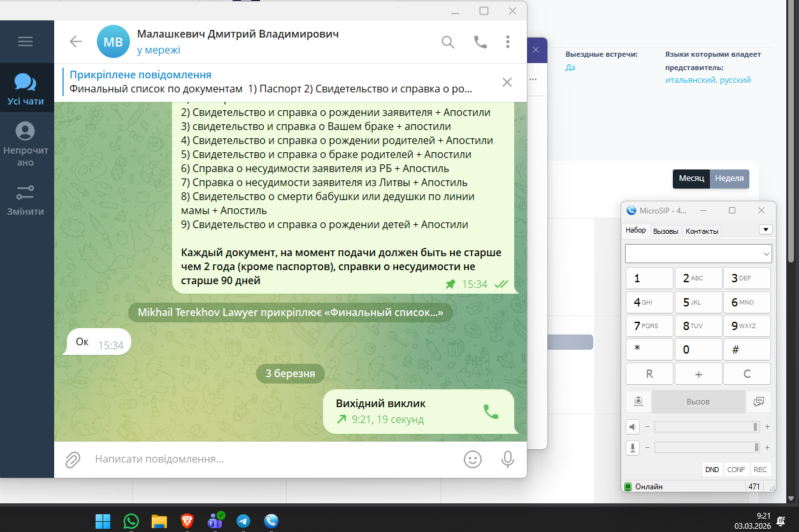The width and height of the screenshot is (799, 532).
Task: Dial 0 on MicroSIP keypad
Action: coord(698,349)
